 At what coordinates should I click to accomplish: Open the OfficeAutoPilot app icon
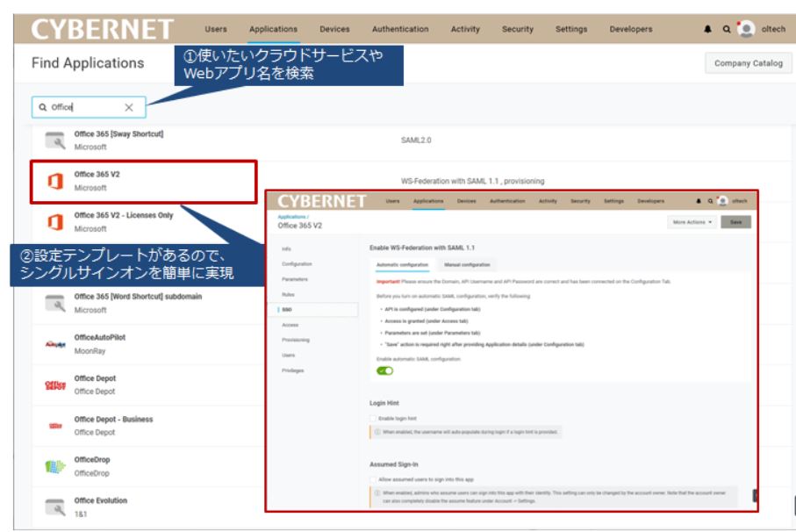tap(54, 344)
